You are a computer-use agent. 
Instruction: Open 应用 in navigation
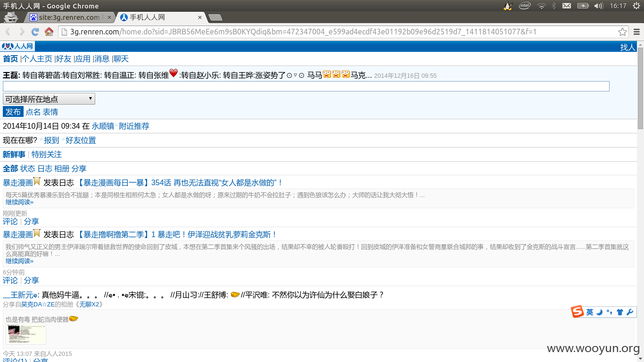pyautogui.click(x=83, y=59)
